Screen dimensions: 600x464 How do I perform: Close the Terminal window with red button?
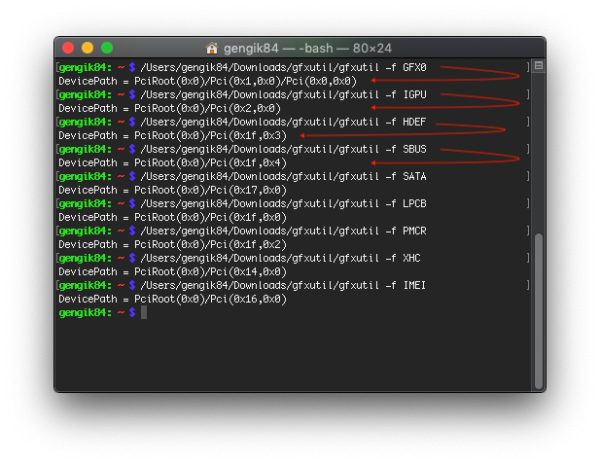coord(68,48)
